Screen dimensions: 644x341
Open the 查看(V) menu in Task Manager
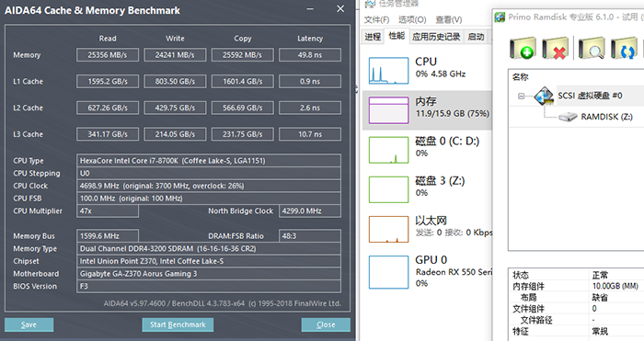449,19
